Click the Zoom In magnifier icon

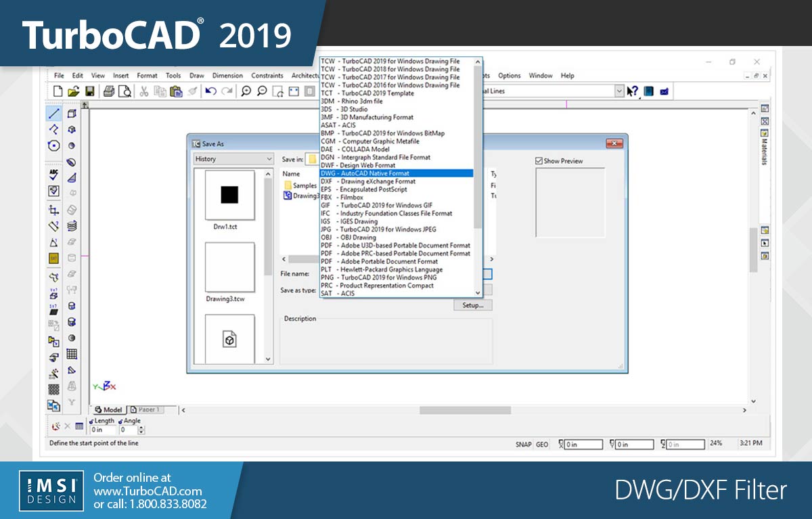[x=246, y=91]
